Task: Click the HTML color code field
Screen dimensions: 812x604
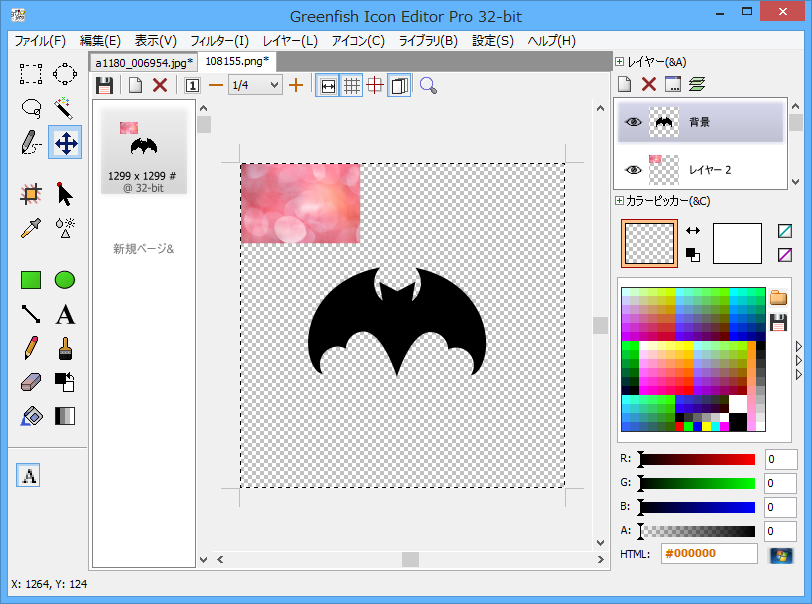Action: tap(709, 554)
